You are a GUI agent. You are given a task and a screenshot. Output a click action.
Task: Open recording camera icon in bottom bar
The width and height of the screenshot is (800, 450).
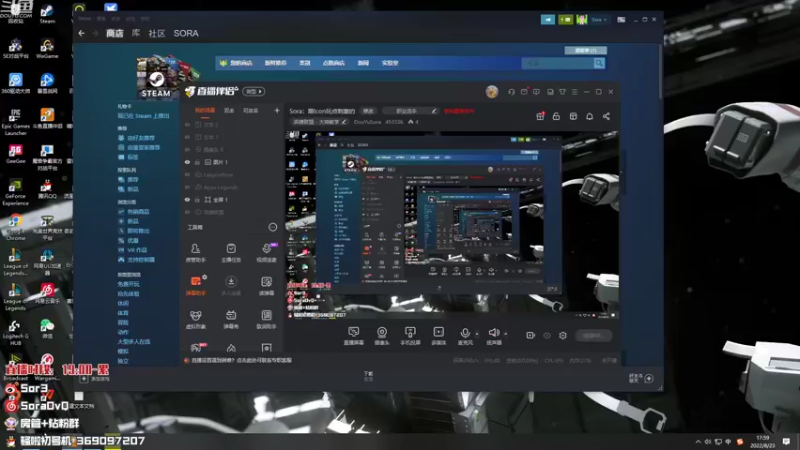point(531,335)
